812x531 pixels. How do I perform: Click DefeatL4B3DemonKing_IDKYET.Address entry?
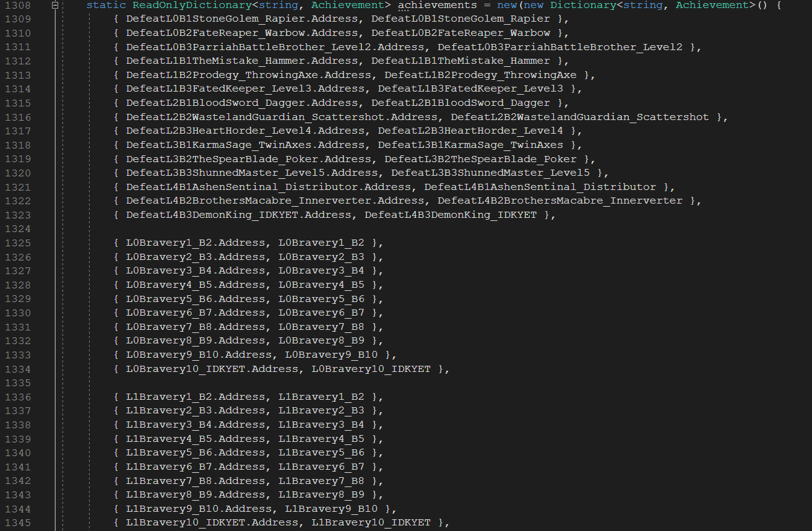[238, 215]
